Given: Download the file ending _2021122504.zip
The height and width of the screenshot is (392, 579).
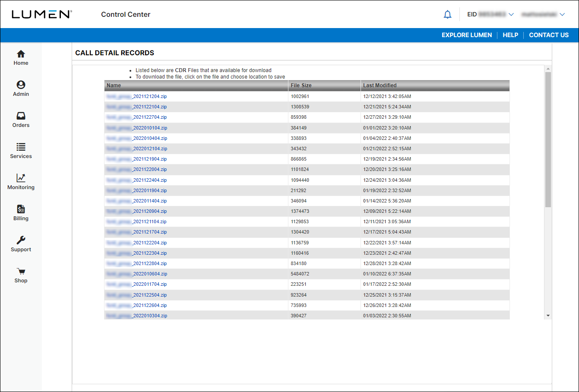Looking at the screenshot, I should point(136,295).
